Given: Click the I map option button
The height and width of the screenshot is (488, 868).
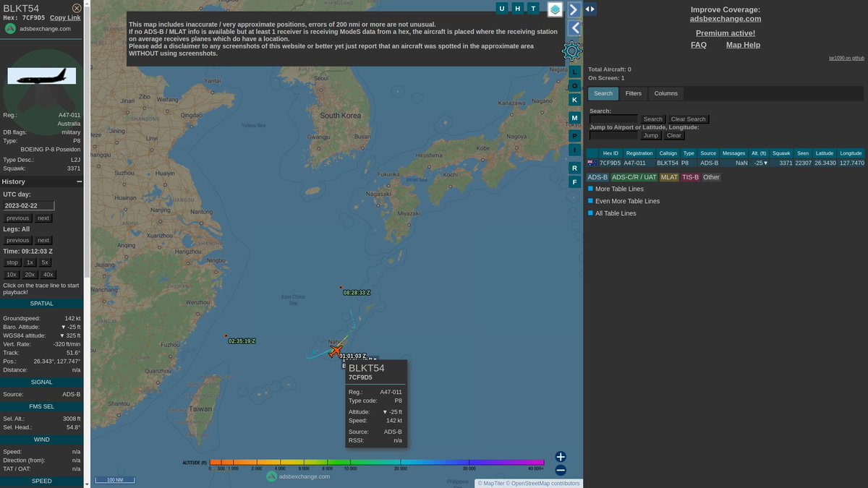Looking at the screenshot, I should (574, 150).
